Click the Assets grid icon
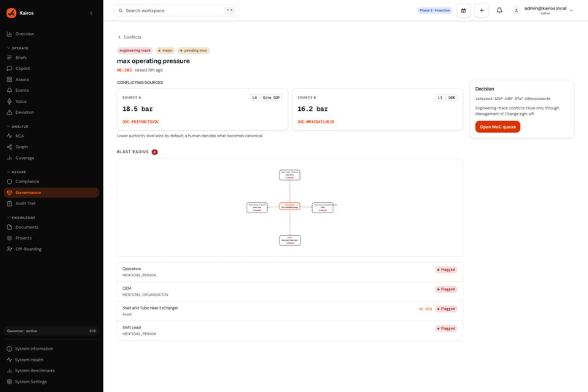 pyautogui.click(x=9, y=80)
